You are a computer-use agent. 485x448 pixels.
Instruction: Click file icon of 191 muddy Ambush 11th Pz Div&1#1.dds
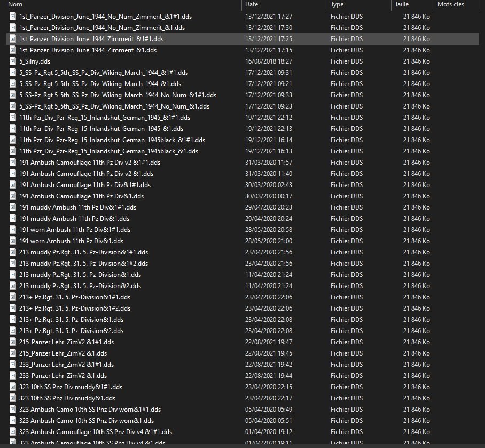13,207
